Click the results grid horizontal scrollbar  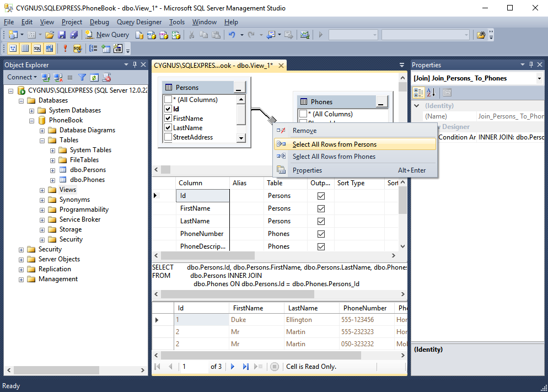point(261,355)
